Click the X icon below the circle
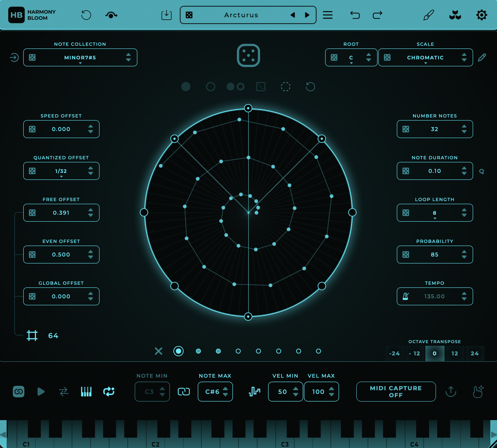497x448 pixels. click(x=158, y=351)
